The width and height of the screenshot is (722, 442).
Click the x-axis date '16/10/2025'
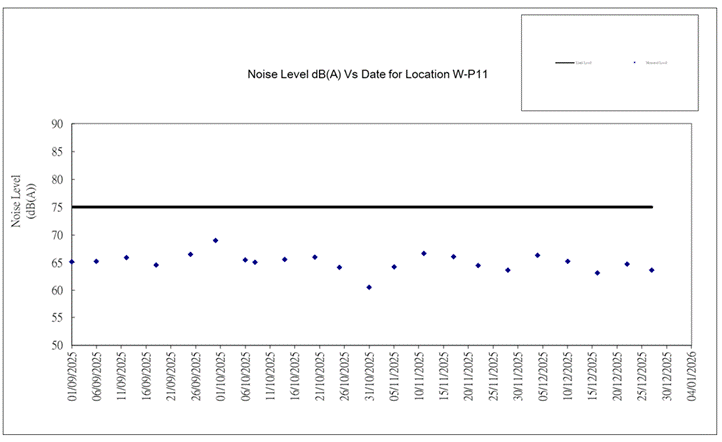click(x=295, y=376)
